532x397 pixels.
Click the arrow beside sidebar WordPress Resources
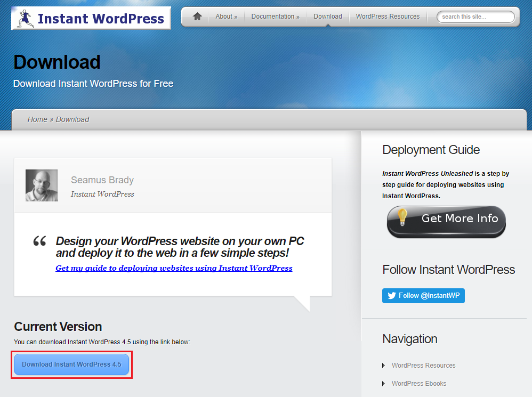point(383,366)
